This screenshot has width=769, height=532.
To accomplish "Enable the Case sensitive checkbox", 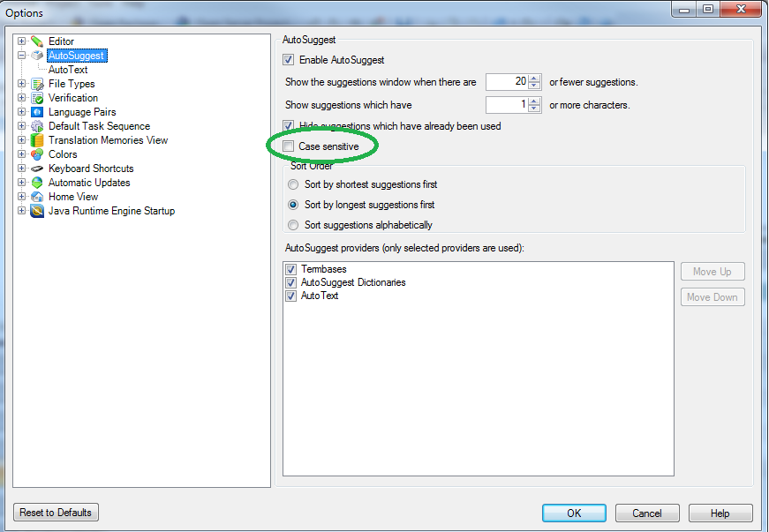I will 289,146.
